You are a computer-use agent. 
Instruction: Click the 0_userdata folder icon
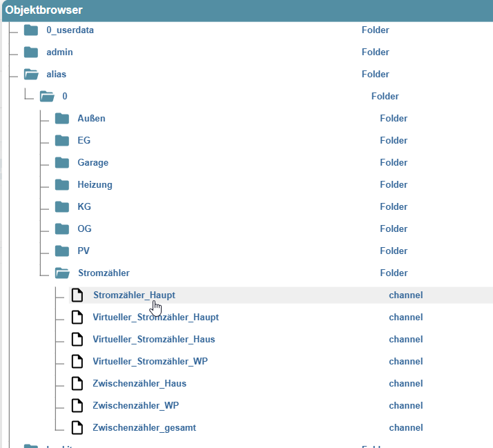pos(30,30)
